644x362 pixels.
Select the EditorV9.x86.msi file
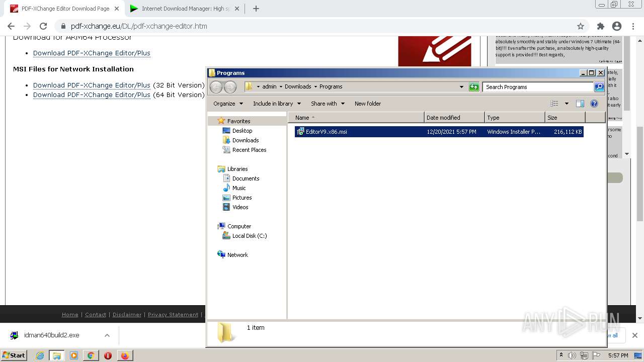coord(439,132)
